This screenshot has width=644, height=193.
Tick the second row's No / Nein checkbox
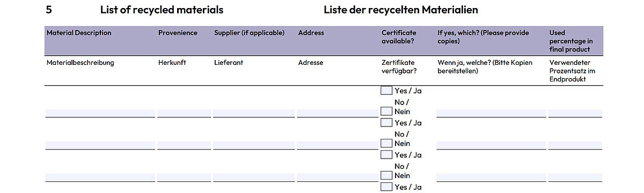(386, 143)
